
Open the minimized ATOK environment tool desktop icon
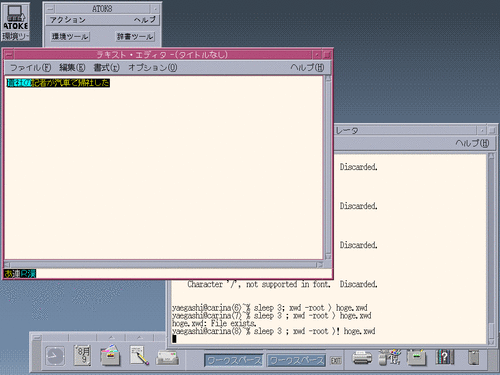point(15,22)
